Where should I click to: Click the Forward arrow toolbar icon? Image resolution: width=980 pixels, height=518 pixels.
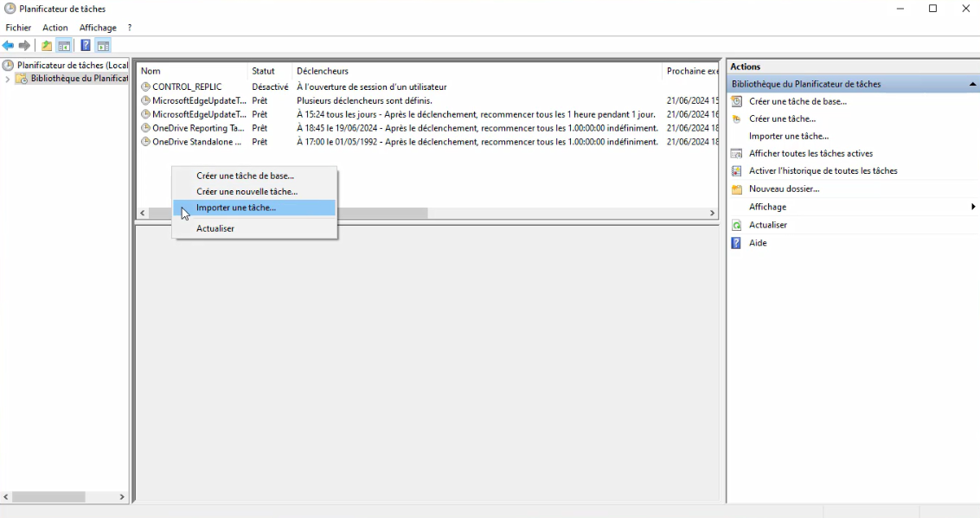(x=24, y=46)
